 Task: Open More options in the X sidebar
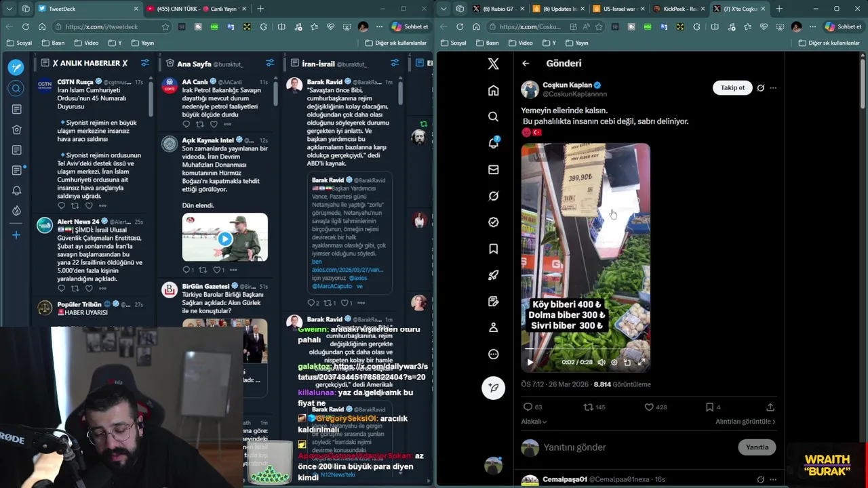[493, 354]
